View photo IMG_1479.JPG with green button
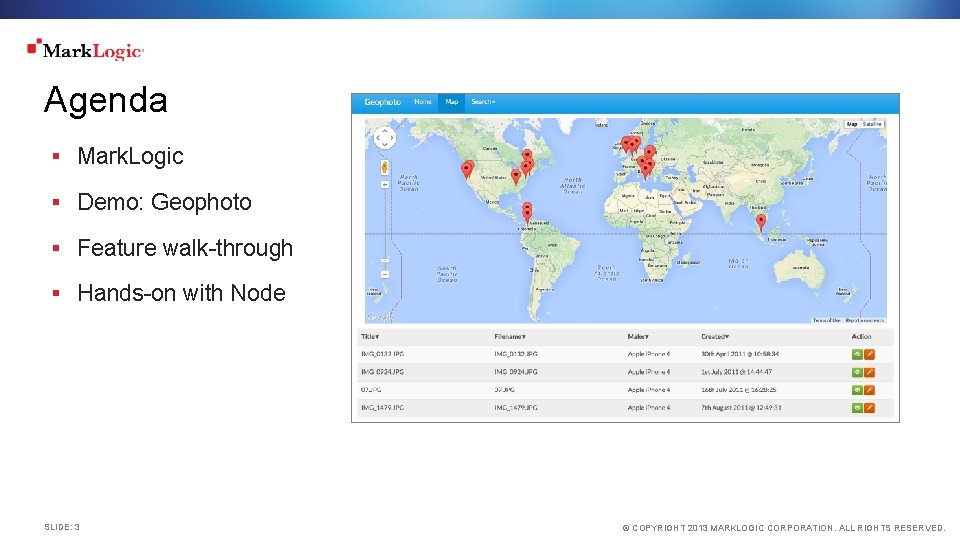The height and width of the screenshot is (540, 960). click(x=857, y=408)
